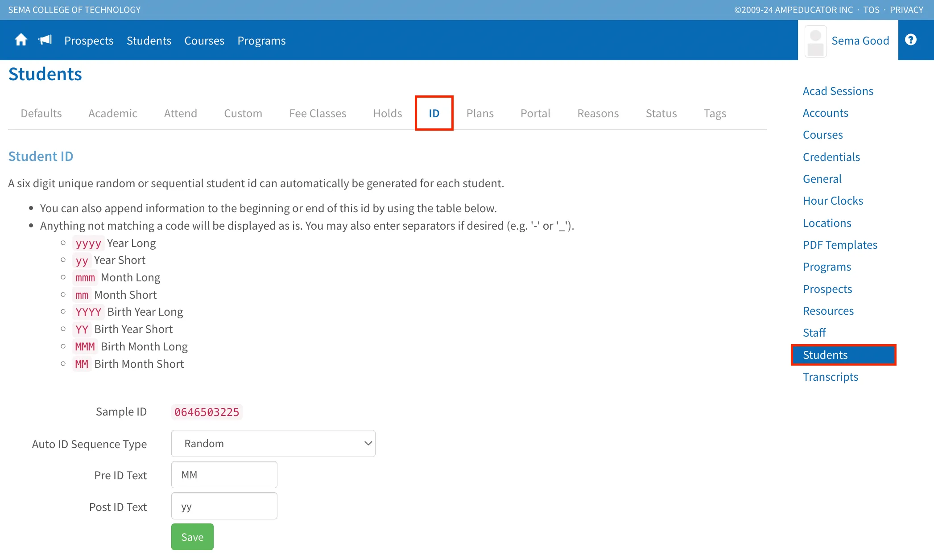Open PDF Templates sidebar link
The image size is (934, 560).
(x=840, y=245)
